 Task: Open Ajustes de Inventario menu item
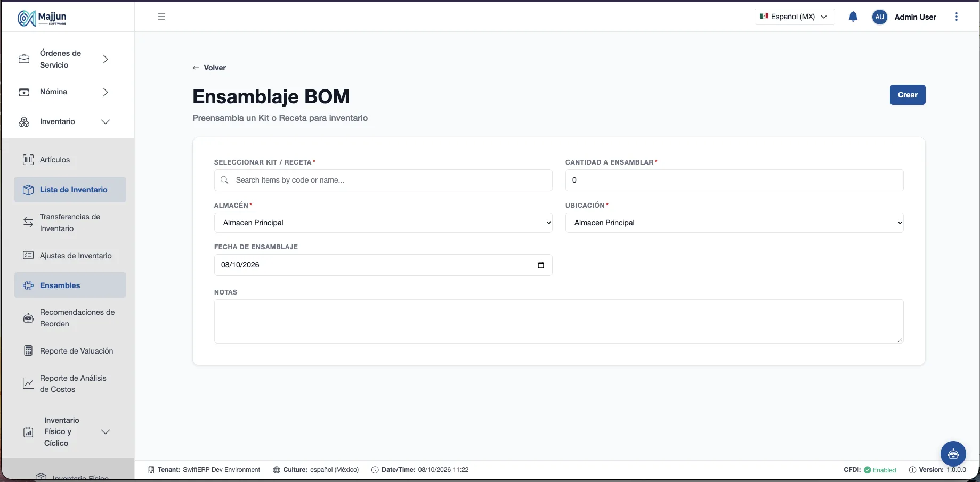[70, 256]
